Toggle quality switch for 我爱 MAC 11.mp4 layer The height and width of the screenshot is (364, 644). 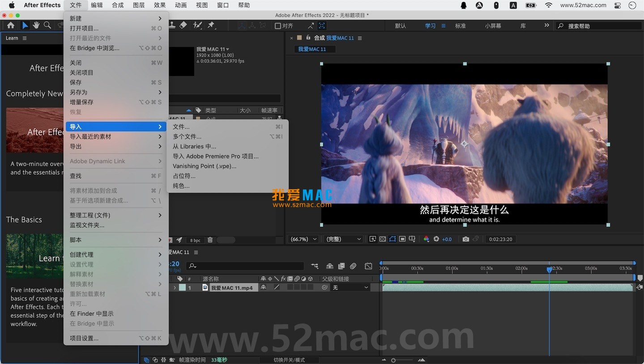tap(277, 288)
